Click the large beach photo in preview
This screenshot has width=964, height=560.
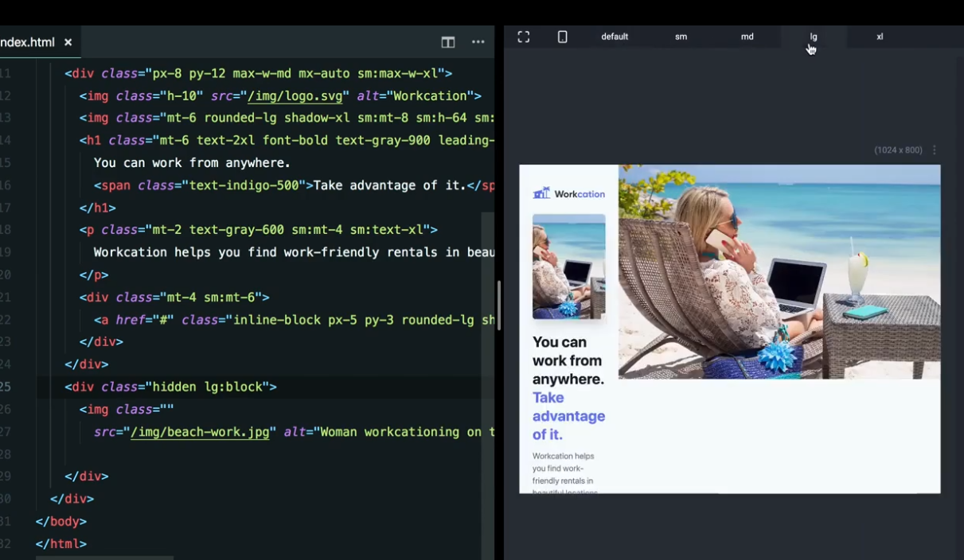779,271
